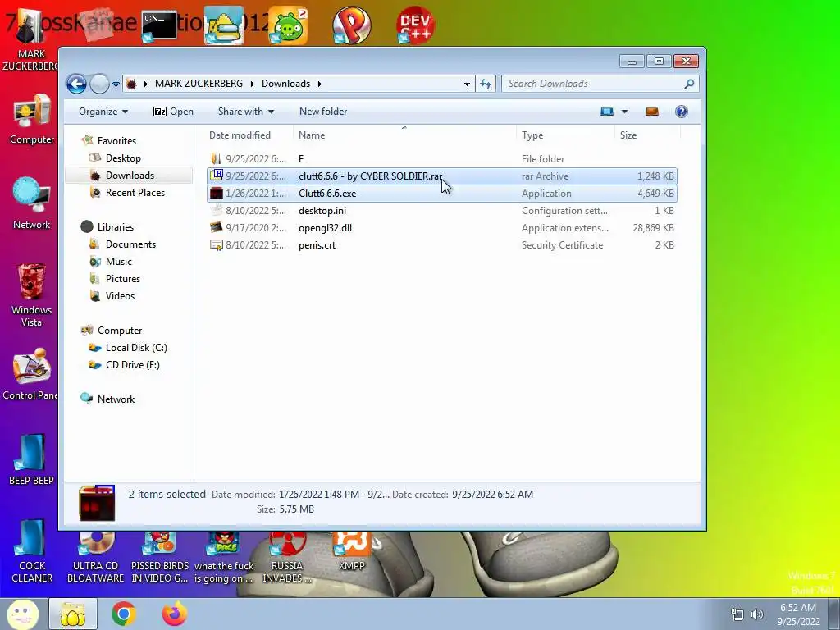Expand the view options dropdown arrow
Image resolution: width=840 pixels, height=630 pixels.
624,112
